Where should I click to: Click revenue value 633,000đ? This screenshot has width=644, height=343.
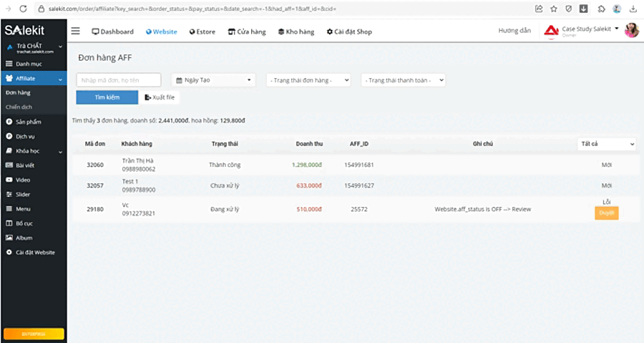(x=309, y=185)
